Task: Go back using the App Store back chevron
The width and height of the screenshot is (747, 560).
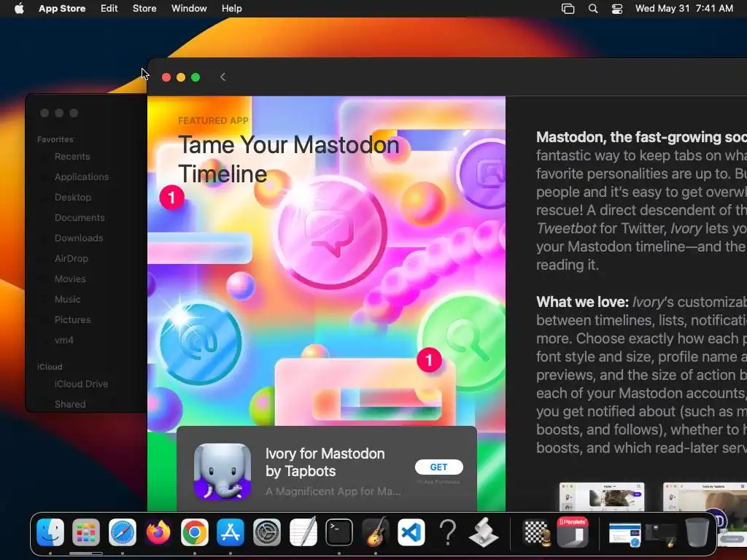Action: [222, 77]
